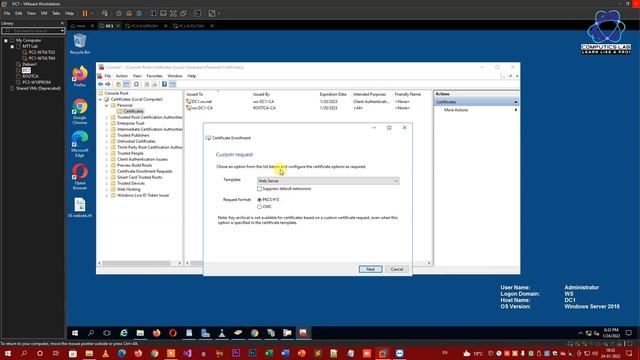Expand the Web Hosting node
640x360 pixels.
107,189
